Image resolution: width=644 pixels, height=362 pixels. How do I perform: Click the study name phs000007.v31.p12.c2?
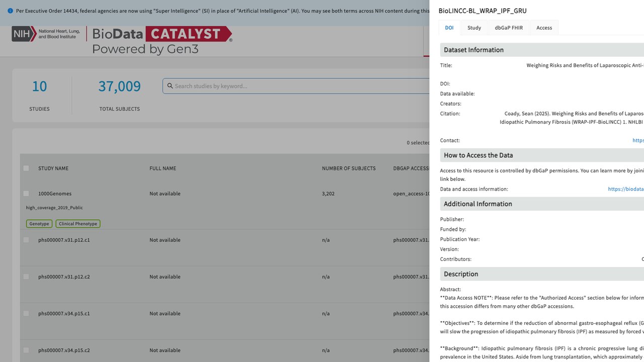click(64, 277)
